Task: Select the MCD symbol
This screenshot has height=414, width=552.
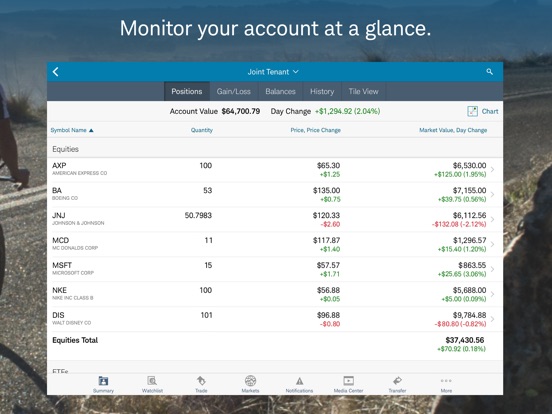Action: pos(61,240)
